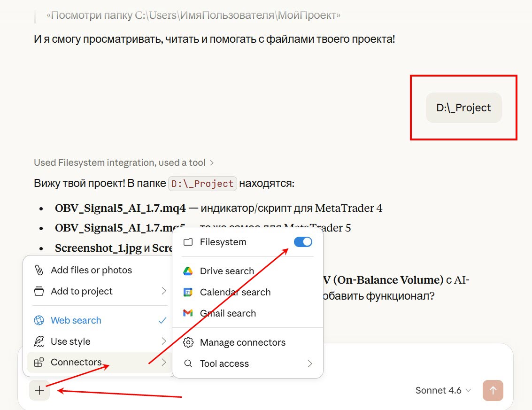Open the Sonnet 4.6 model dropdown

pos(443,390)
